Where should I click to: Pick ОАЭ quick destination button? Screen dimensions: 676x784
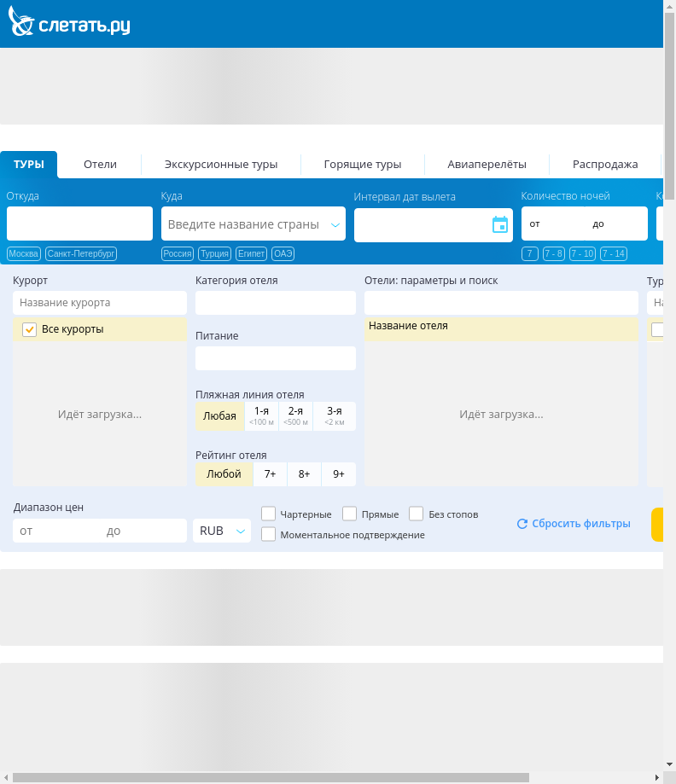point(283,253)
